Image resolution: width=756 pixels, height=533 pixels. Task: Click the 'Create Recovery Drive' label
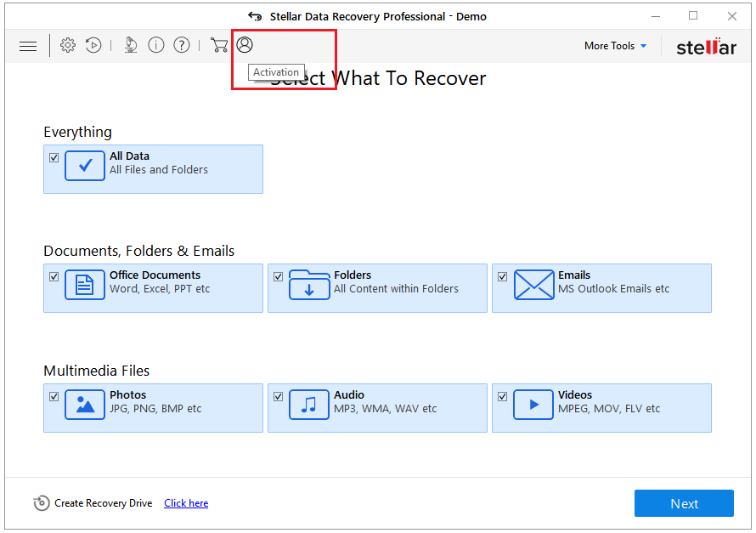[103, 503]
